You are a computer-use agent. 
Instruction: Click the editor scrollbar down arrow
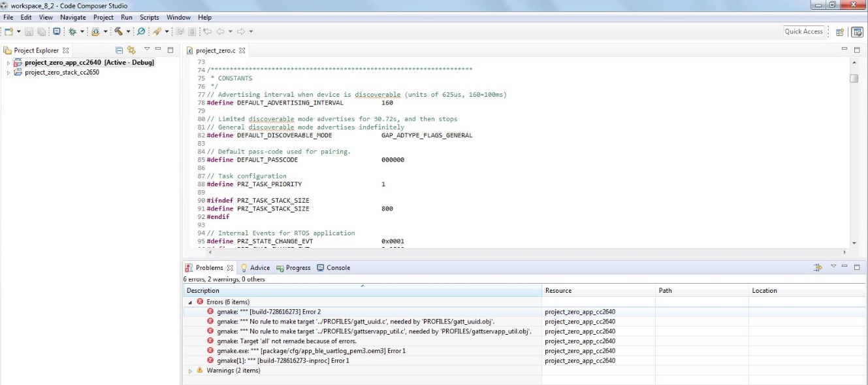(854, 243)
